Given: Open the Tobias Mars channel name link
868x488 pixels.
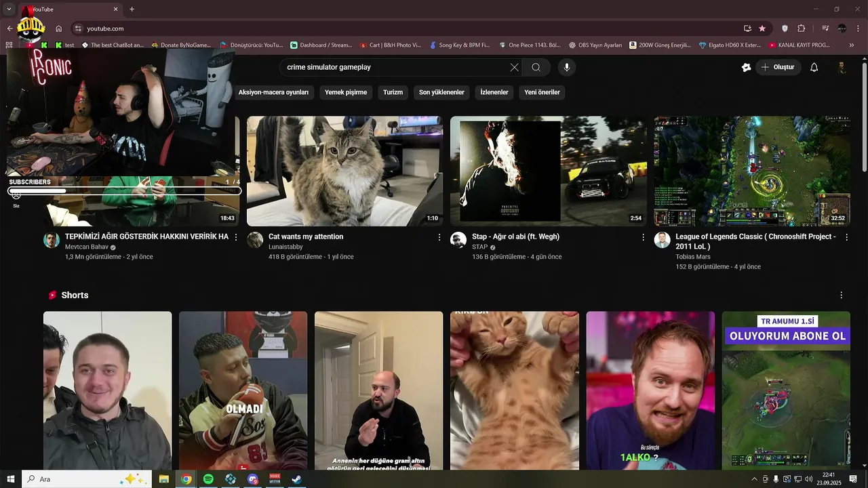Looking at the screenshot, I should point(693,257).
